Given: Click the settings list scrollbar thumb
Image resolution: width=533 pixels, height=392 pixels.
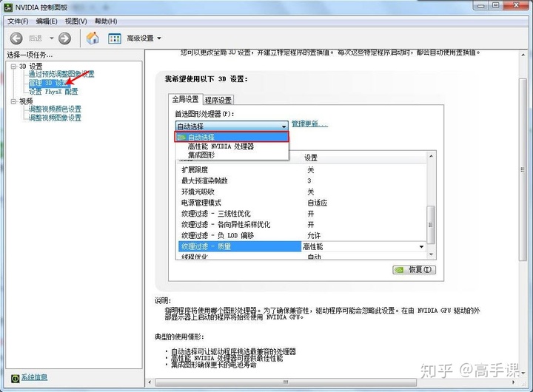Looking at the screenshot, I should (x=431, y=225).
